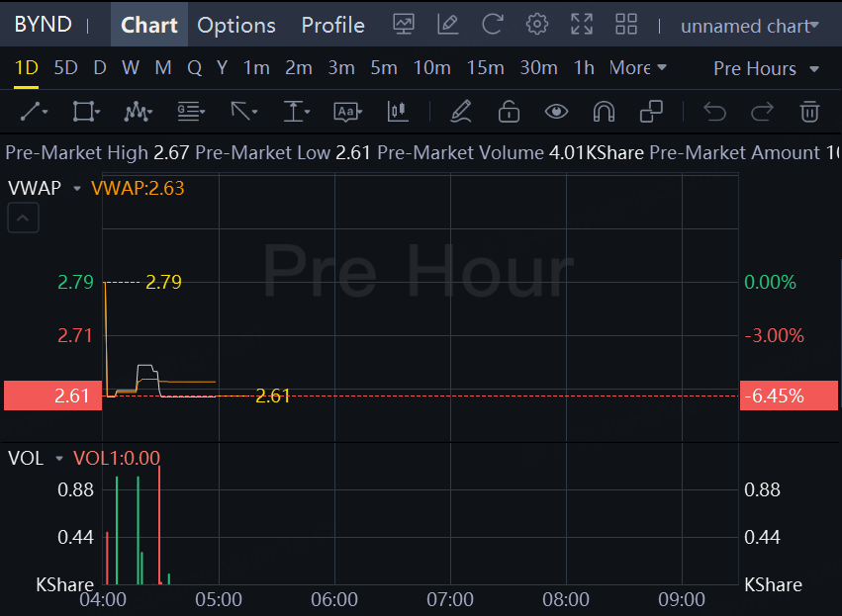Screen dimensions: 842x616
Task: Select the daily D period
Action: (100, 68)
